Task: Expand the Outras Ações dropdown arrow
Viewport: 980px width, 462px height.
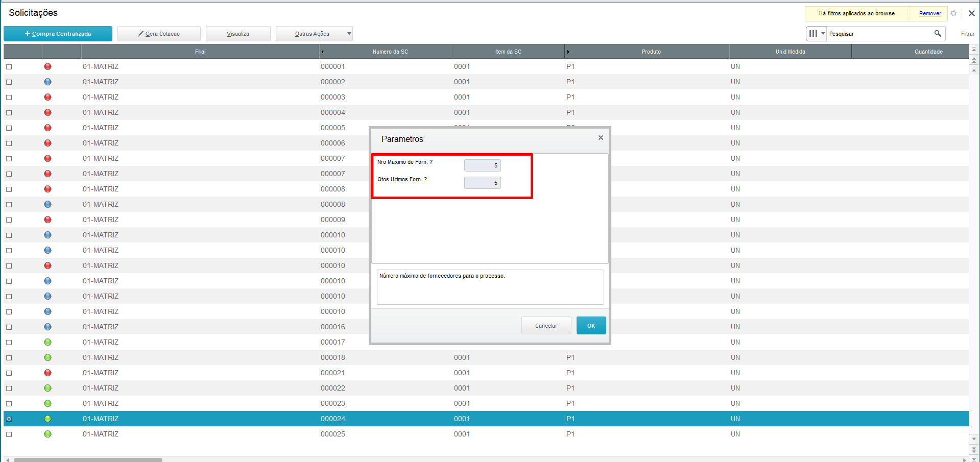Action: (x=349, y=34)
